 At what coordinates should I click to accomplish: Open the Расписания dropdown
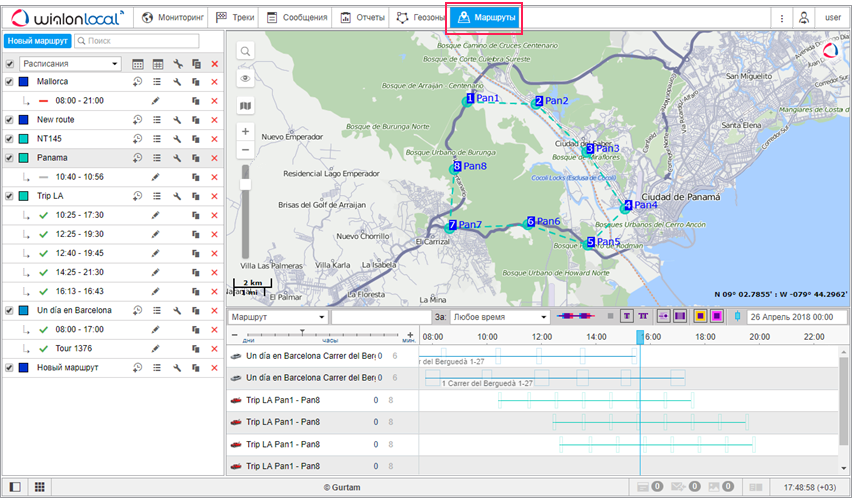[x=71, y=64]
